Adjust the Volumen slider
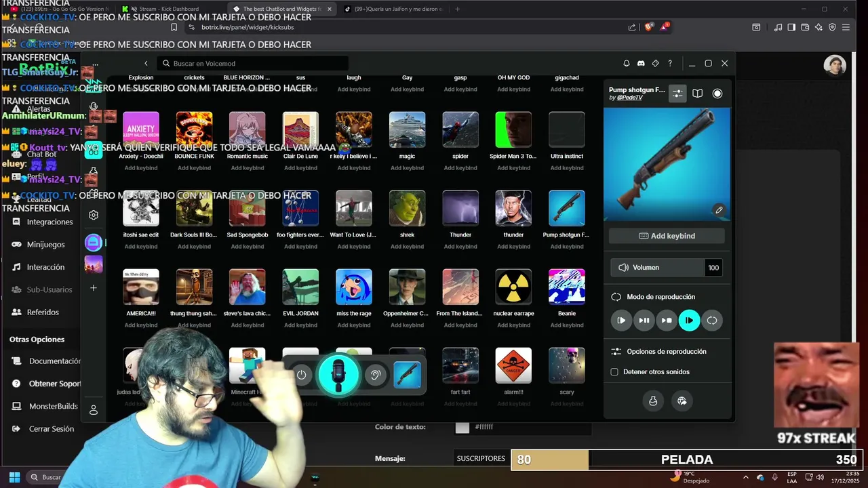 coord(657,268)
